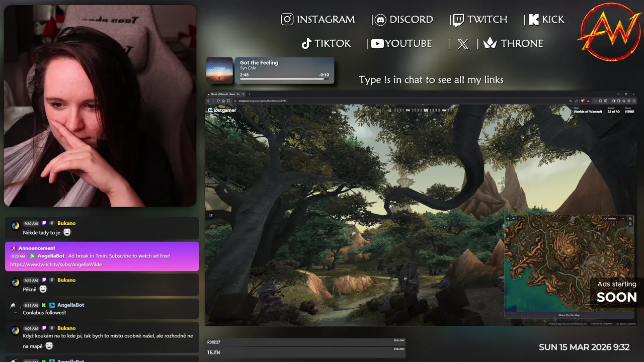Go back in the browser
This screenshot has height=362, width=644.
coord(208,101)
